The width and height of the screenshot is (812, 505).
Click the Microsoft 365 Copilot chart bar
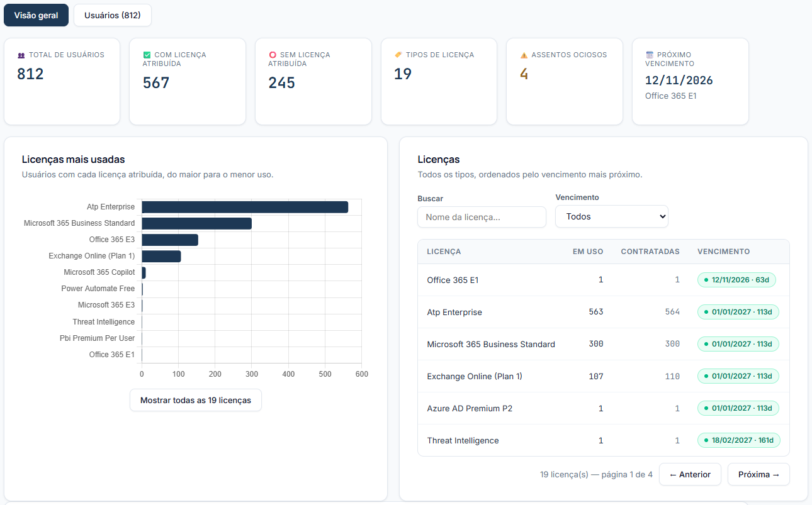coord(144,272)
